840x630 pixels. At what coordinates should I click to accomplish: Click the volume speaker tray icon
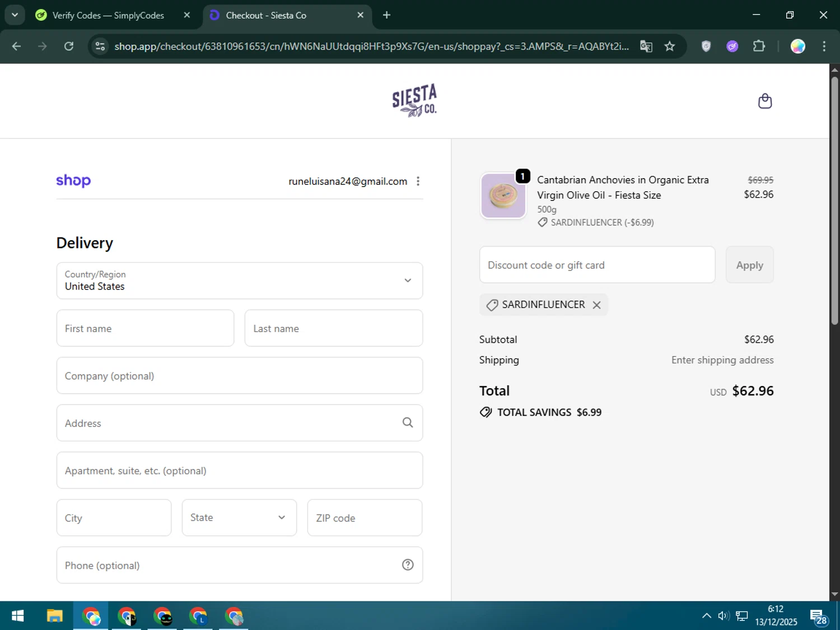tap(724, 616)
